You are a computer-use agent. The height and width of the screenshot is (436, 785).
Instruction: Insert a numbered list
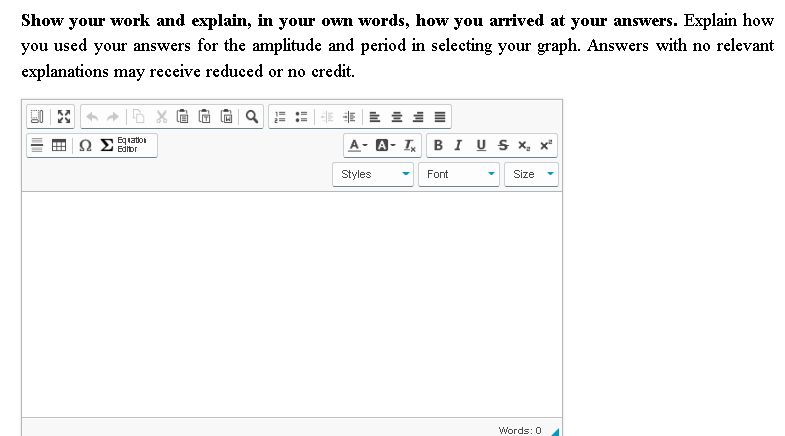(280, 117)
